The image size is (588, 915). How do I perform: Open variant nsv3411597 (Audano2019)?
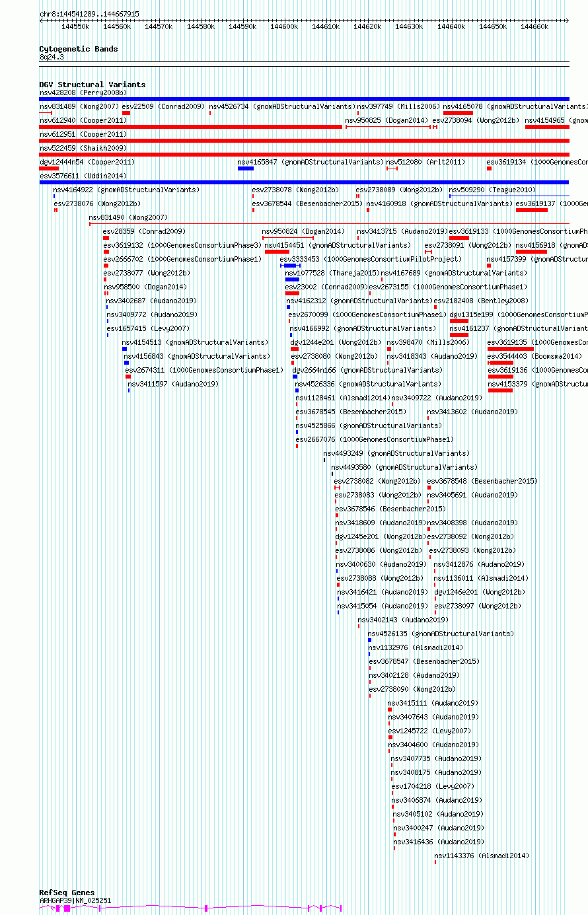point(173,384)
